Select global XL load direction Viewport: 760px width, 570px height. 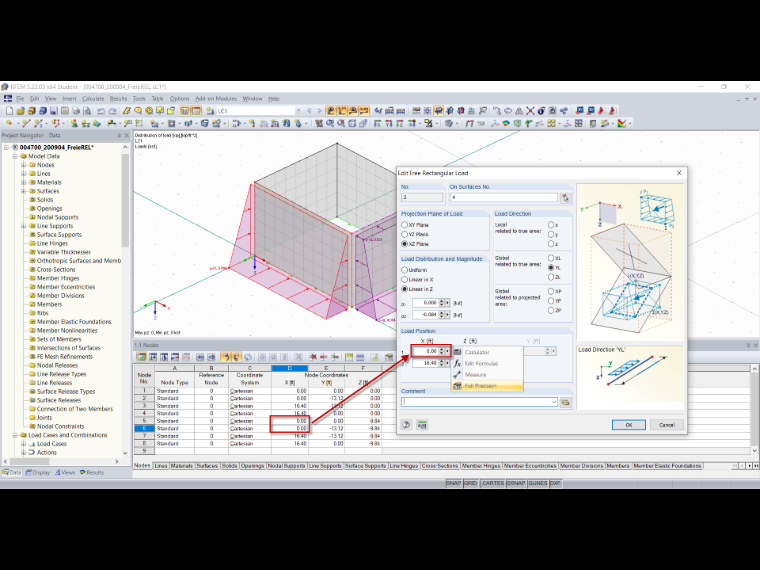(551, 258)
